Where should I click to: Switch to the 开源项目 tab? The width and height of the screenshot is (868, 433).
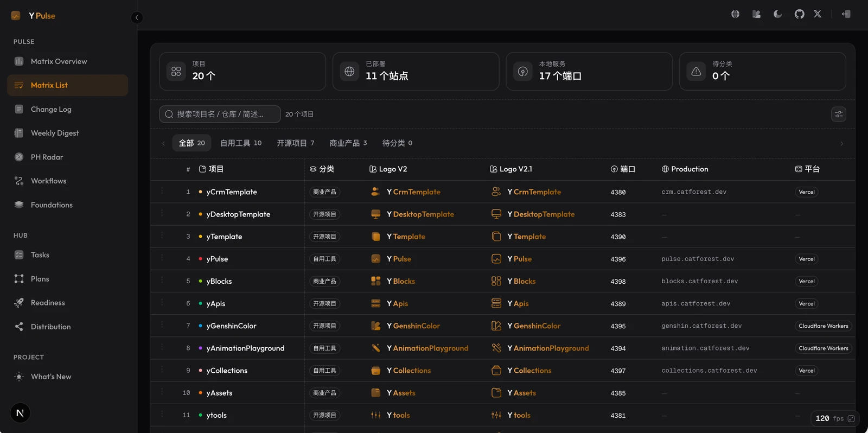pos(296,143)
